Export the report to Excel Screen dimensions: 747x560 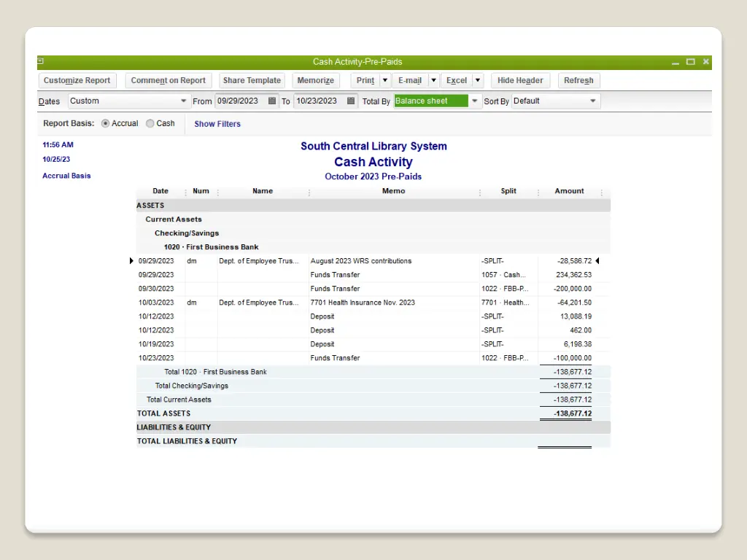[x=457, y=80]
